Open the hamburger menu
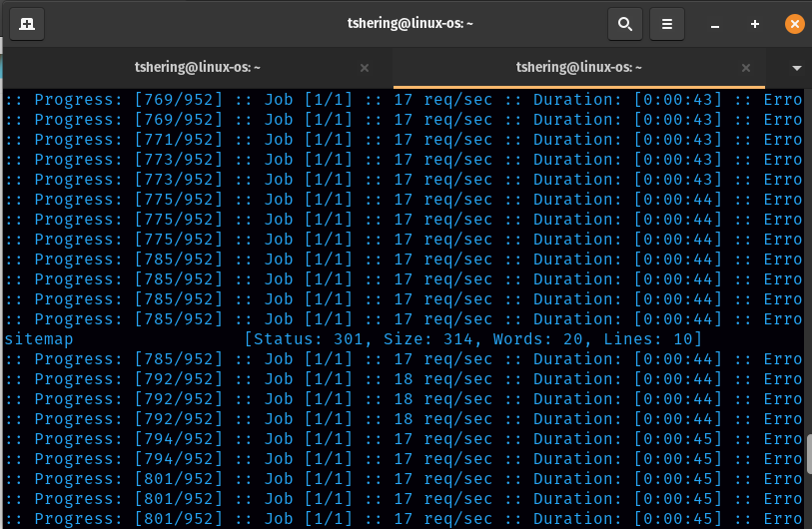Screen dimensions: 812x529 point(667,24)
